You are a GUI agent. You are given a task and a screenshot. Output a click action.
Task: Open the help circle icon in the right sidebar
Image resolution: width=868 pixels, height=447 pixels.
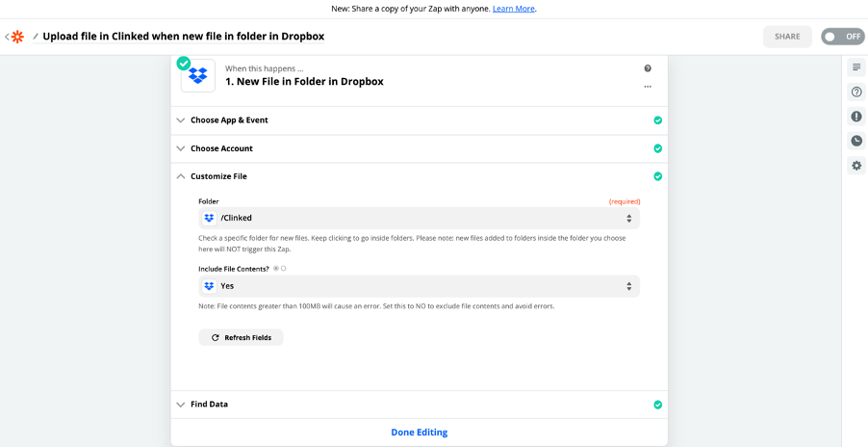tap(856, 92)
